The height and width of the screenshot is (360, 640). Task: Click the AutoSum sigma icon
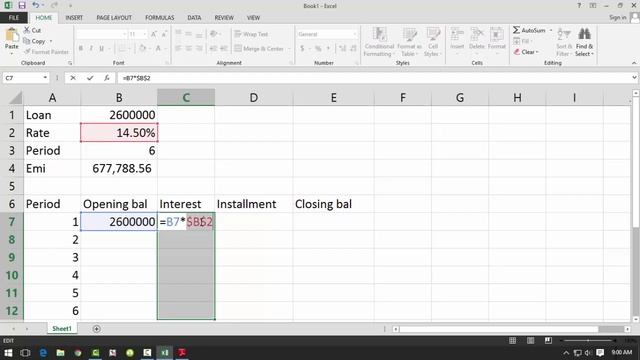tap(516, 30)
